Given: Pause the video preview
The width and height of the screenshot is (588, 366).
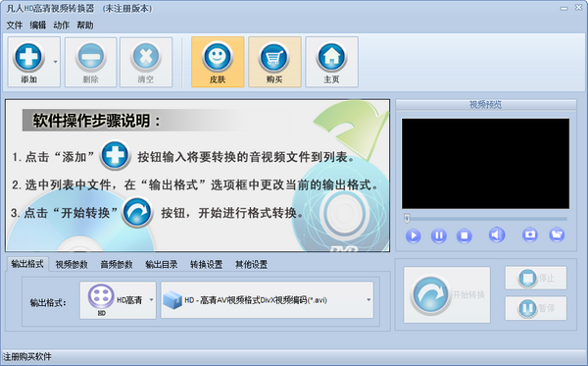Looking at the screenshot, I should pyautogui.click(x=438, y=235).
